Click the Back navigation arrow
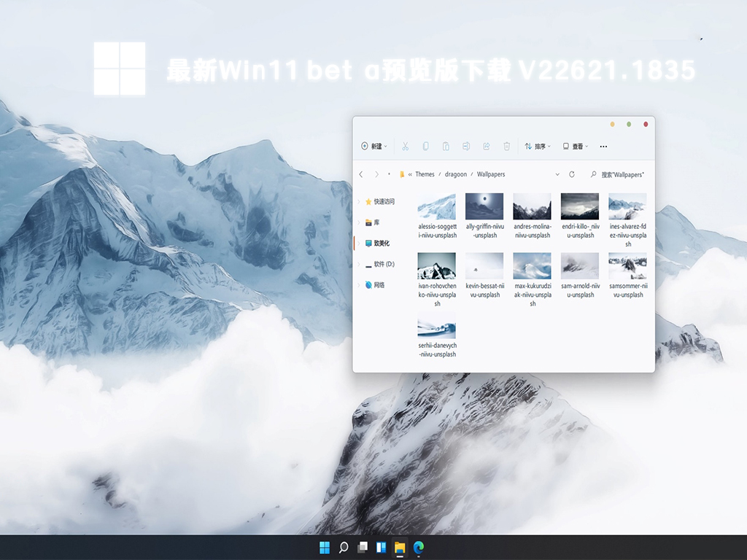 [x=362, y=174]
